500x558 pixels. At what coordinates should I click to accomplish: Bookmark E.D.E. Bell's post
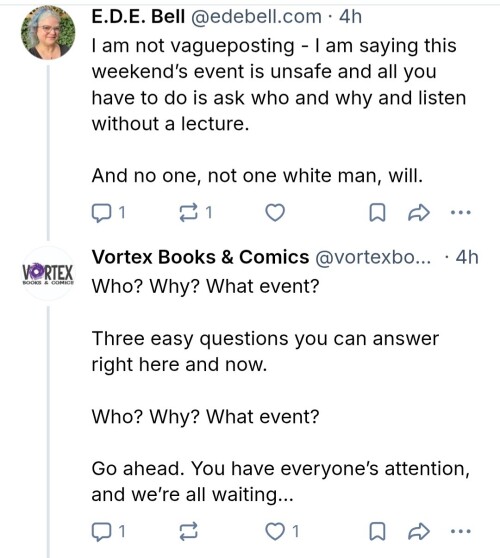377,213
